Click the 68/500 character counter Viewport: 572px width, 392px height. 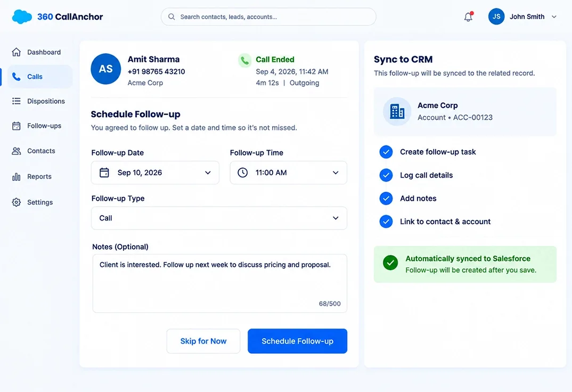pyautogui.click(x=330, y=304)
